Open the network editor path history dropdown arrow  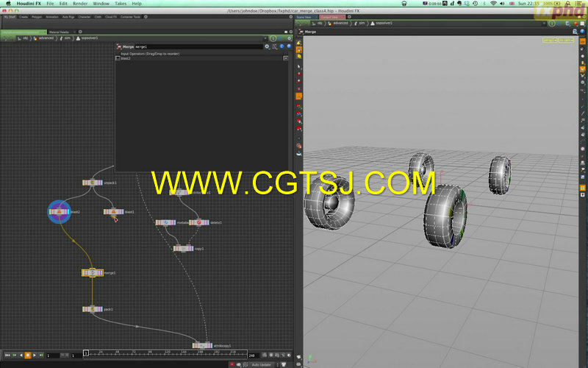tap(265, 38)
